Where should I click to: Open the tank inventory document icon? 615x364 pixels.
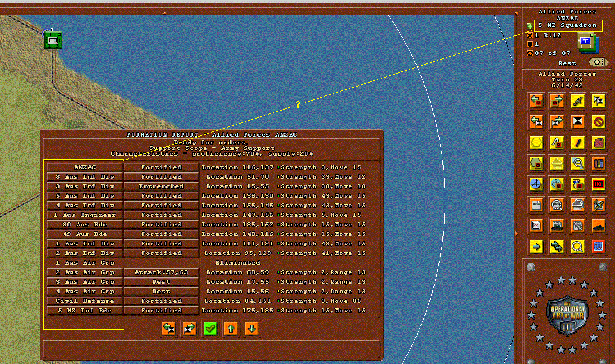(x=557, y=225)
